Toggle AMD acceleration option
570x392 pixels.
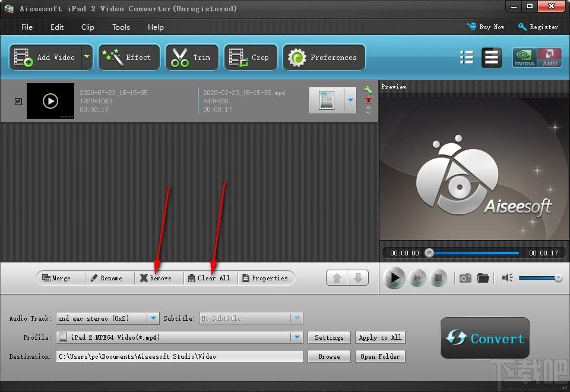click(x=550, y=58)
